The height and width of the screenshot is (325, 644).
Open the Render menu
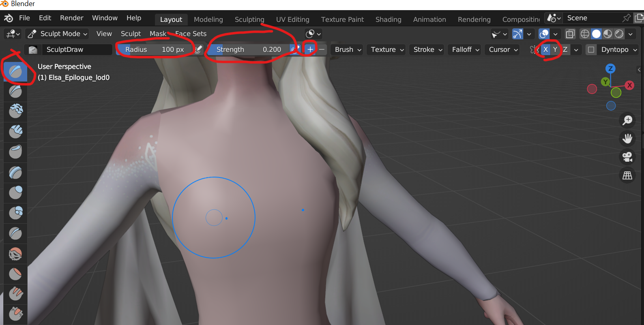coord(72,18)
